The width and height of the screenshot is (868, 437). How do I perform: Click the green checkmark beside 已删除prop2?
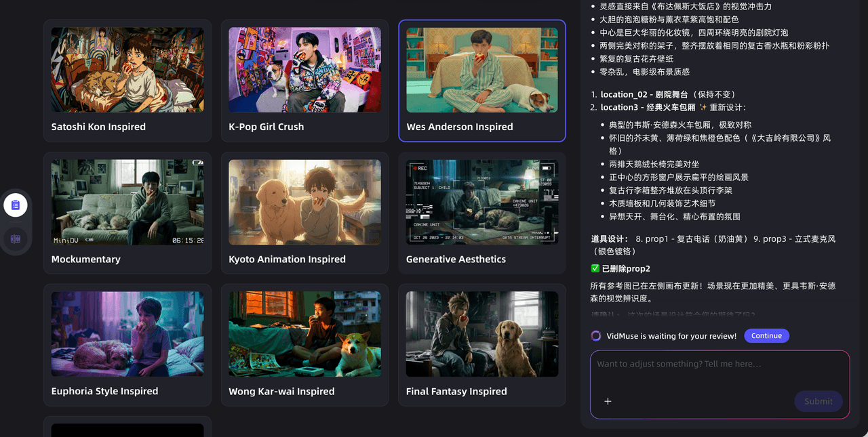click(x=595, y=269)
